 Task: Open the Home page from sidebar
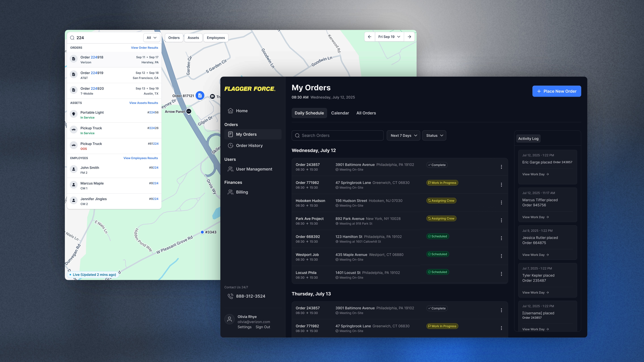241,111
